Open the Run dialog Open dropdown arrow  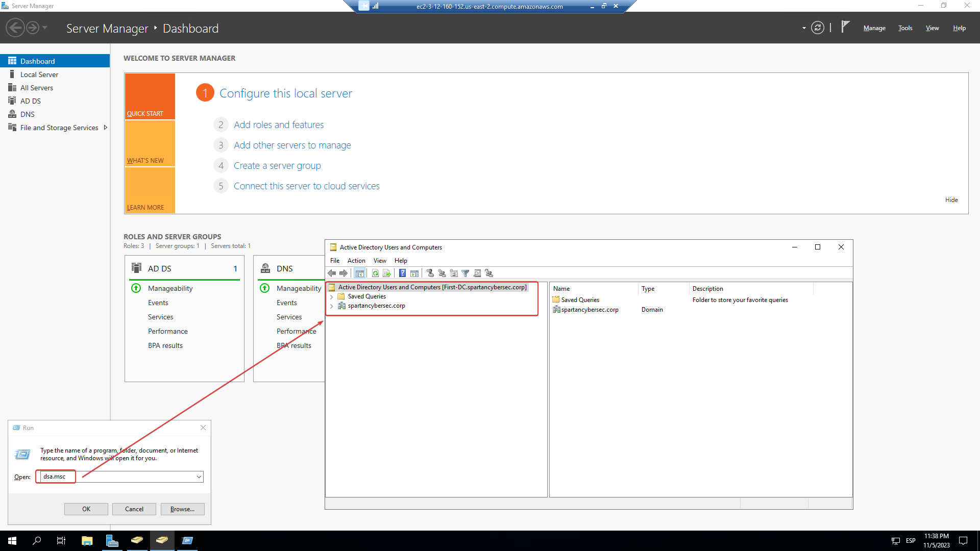[x=199, y=477]
